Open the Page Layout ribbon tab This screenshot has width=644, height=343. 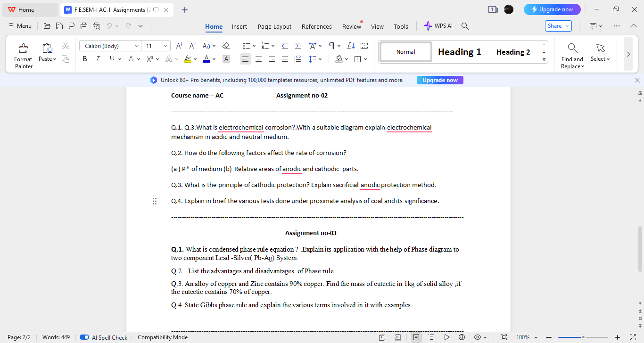(x=274, y=26)
